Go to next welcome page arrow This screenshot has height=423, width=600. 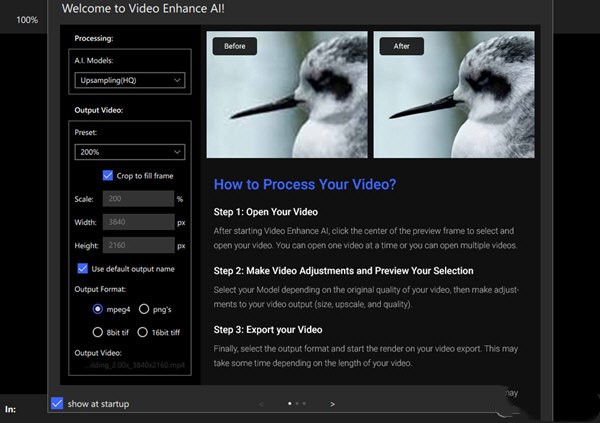333,404
